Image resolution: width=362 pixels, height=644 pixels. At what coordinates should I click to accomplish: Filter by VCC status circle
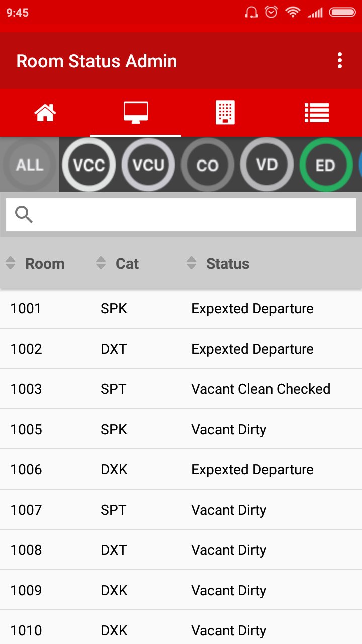tap(89, 165)
